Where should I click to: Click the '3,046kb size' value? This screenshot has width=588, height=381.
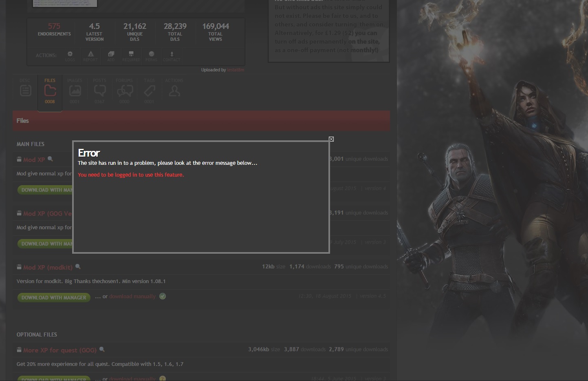pyautogui.click(x=264, y=349)
